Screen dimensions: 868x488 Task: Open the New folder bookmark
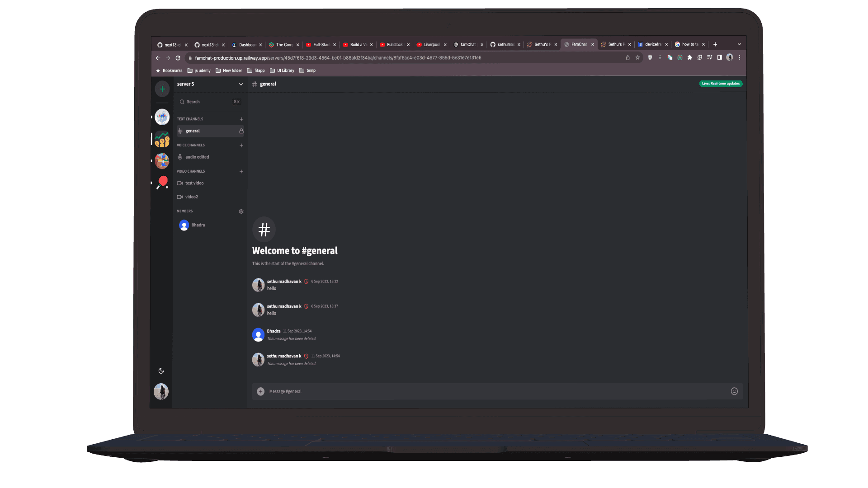[229, 70]
